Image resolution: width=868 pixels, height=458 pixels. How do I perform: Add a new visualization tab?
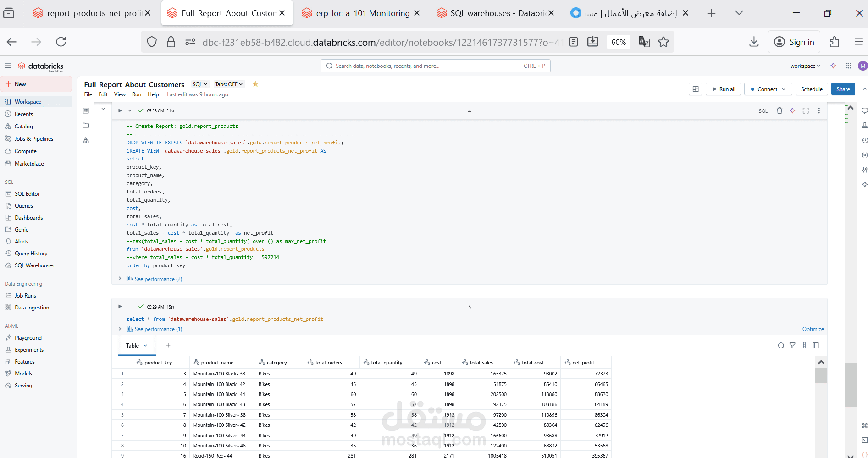[168, 345]
